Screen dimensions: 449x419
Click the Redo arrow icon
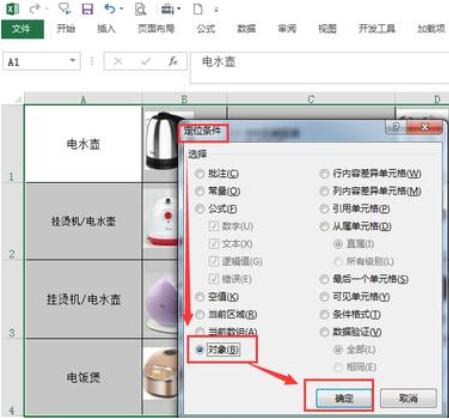click(x=34, y=9)
